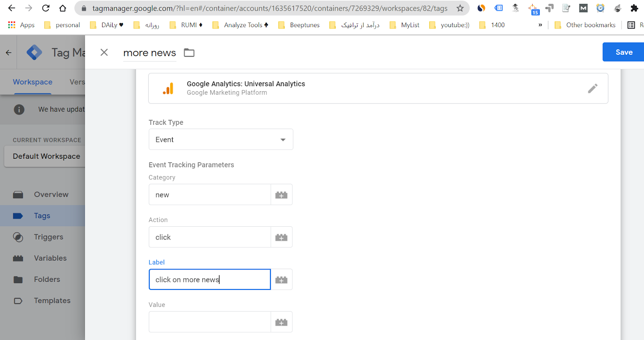Click the browser back arrow
This screenshot has height=340, width=644.
pyautogui.click(x=11, y=8)
